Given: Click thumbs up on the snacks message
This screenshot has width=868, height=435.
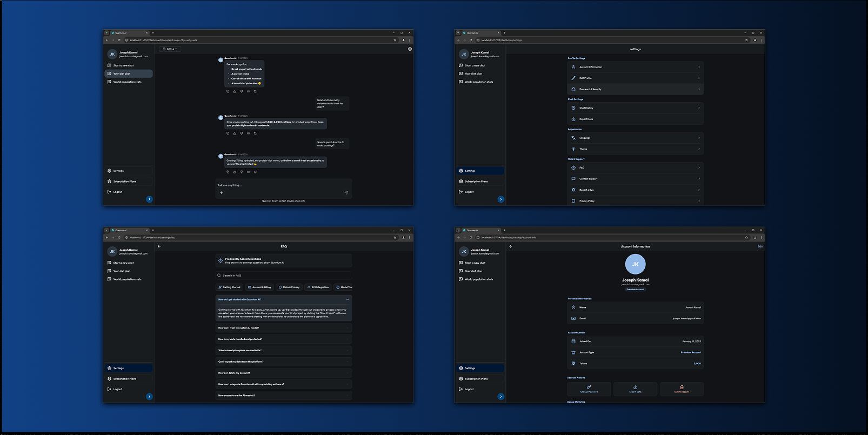Looking at the screenshot, I should [235, 91].
